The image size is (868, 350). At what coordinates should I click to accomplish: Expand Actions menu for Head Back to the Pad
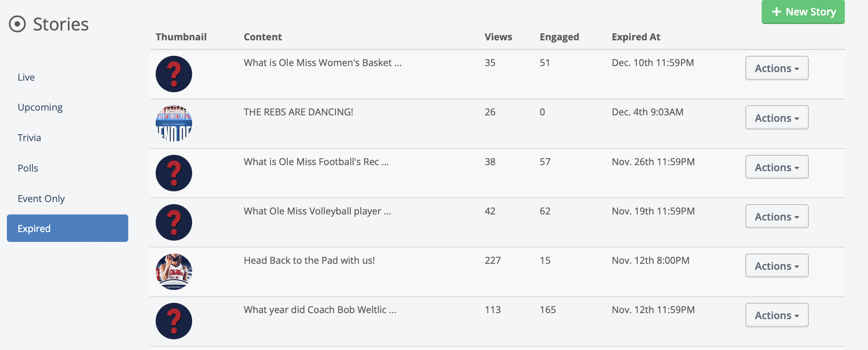point(777,266)
